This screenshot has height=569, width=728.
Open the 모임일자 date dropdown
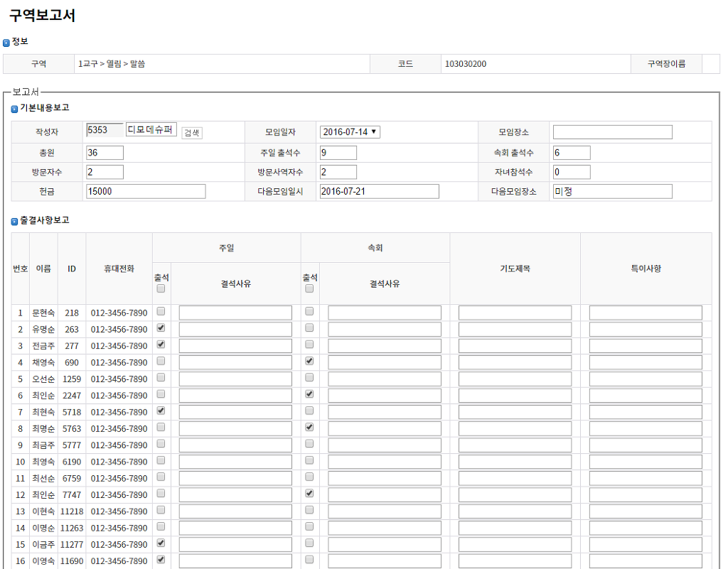[x=350, y=132]
